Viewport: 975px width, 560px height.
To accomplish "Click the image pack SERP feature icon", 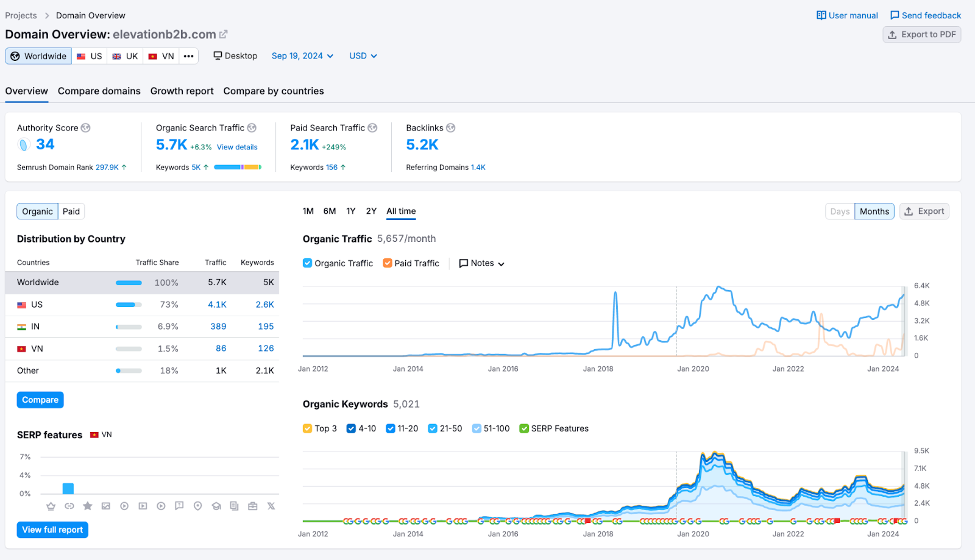I will [106, 506].
